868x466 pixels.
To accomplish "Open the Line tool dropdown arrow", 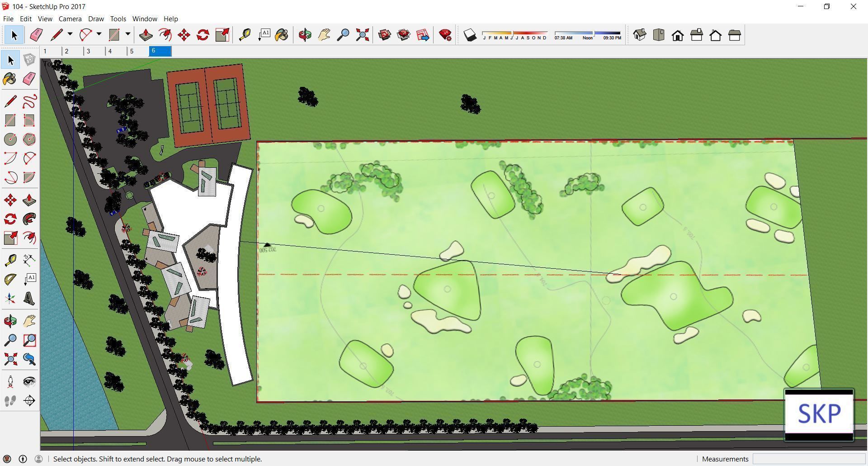I will pyautogui.click(x=70, y=34).
